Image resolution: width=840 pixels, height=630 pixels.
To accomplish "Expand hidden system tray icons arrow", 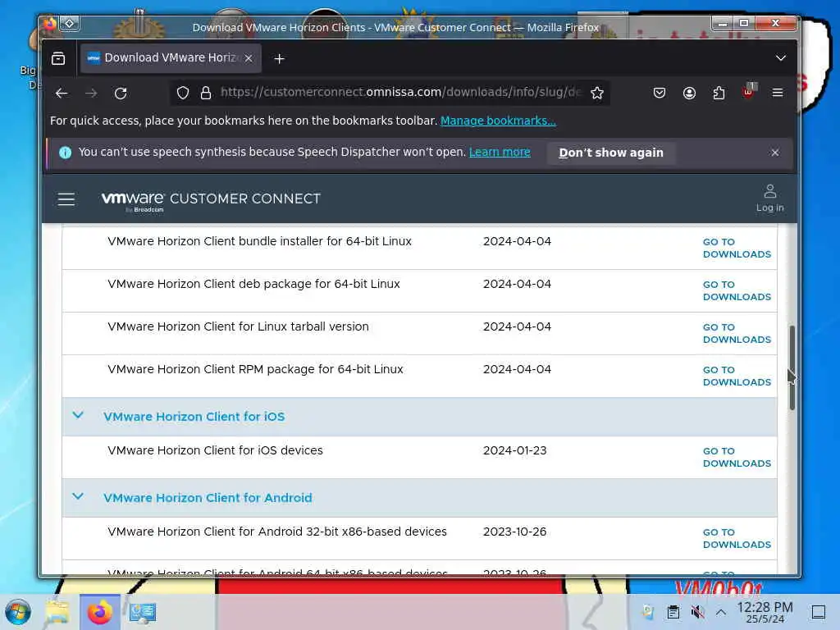I will coord(721,612).
